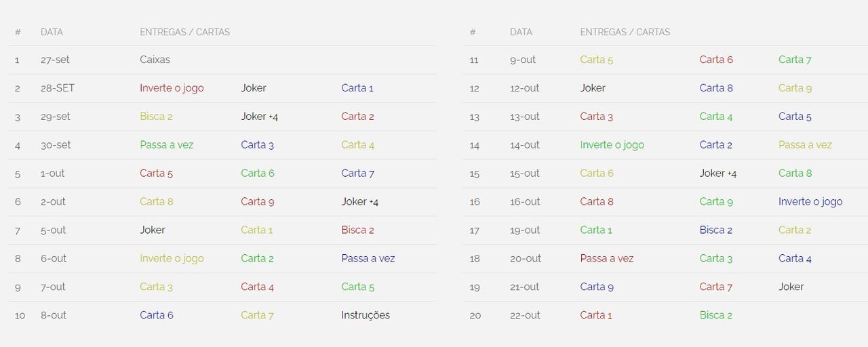The width and height of the screenshot is (868, 347).
Task: Pick "Bisca 2" in the 5-out row
Action: click(x=357, y=230)
